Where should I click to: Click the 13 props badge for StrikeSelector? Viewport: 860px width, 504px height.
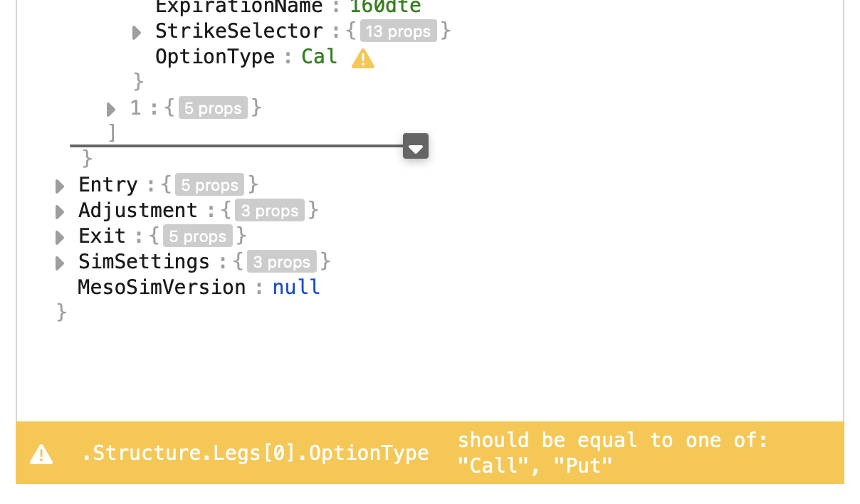click(398, 32)
